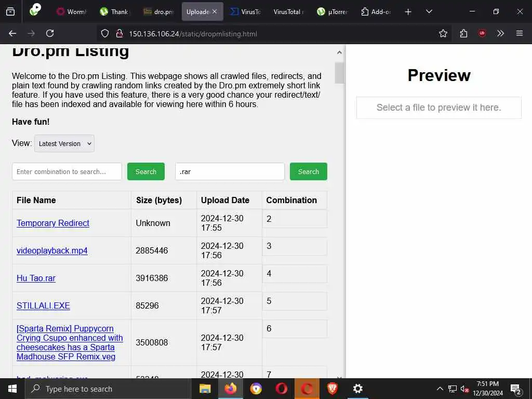Image resolution: width=532 pixels, height=399 pixels.
Task: Switch to the µTorrent tab
Action: pos(332,11)
